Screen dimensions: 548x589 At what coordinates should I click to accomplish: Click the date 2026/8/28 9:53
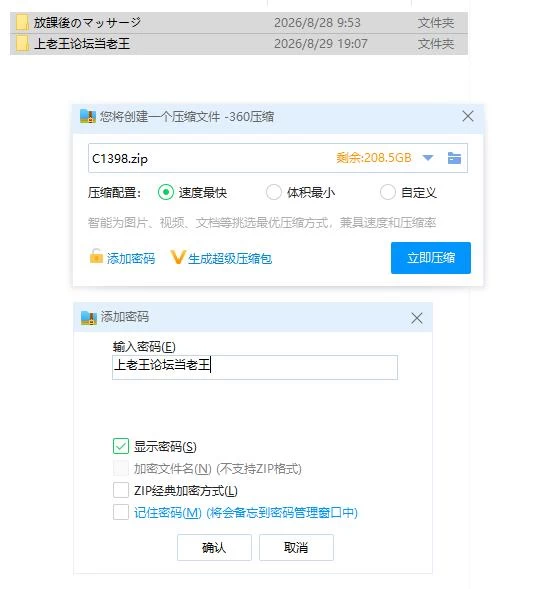point(317,23)
